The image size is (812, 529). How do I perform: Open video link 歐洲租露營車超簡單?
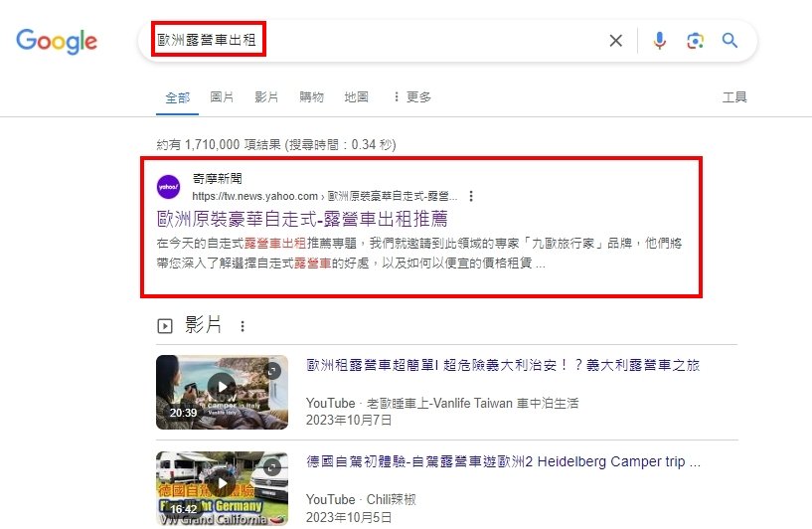coord(502,365)
